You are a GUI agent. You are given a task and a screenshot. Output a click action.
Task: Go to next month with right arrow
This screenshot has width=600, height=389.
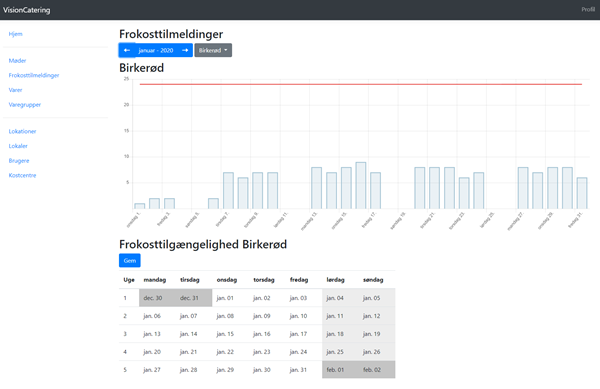tap(185, 50)
